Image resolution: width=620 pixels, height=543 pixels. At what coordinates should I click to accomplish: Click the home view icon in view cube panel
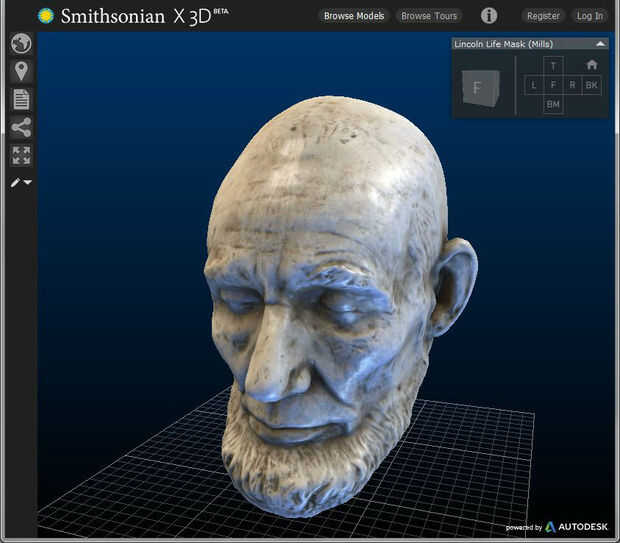(x=592, y=64)
